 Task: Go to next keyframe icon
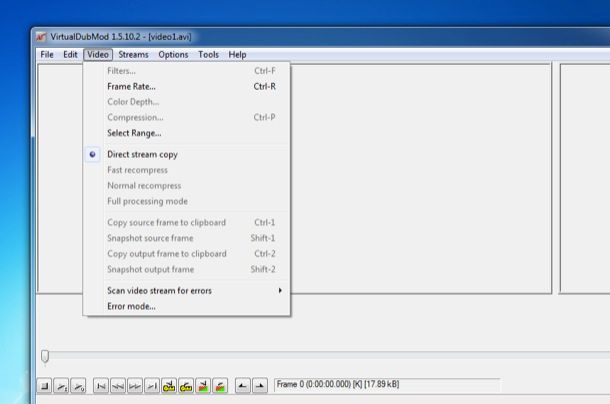[186, 386]
